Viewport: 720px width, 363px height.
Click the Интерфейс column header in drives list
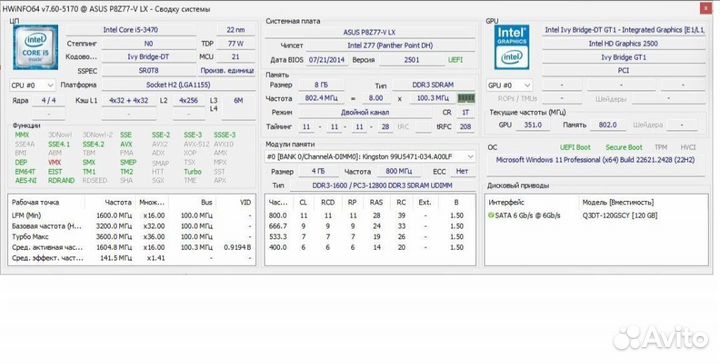(x=506, y=202)
